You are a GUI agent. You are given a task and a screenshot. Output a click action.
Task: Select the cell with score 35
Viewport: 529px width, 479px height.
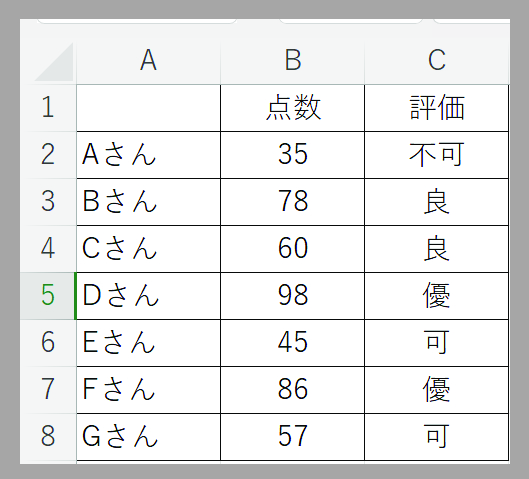point(293,155)
